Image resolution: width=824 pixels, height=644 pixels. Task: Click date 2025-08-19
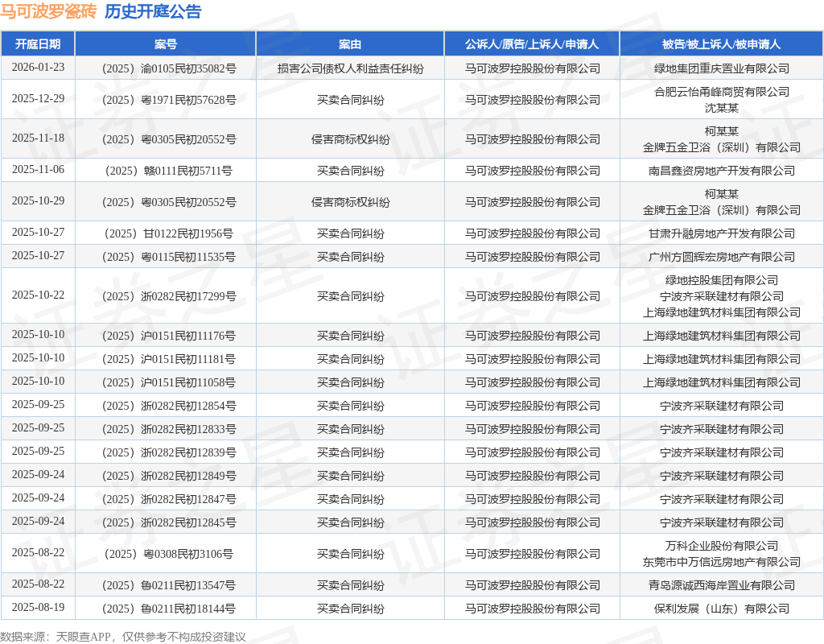[38, 608]
